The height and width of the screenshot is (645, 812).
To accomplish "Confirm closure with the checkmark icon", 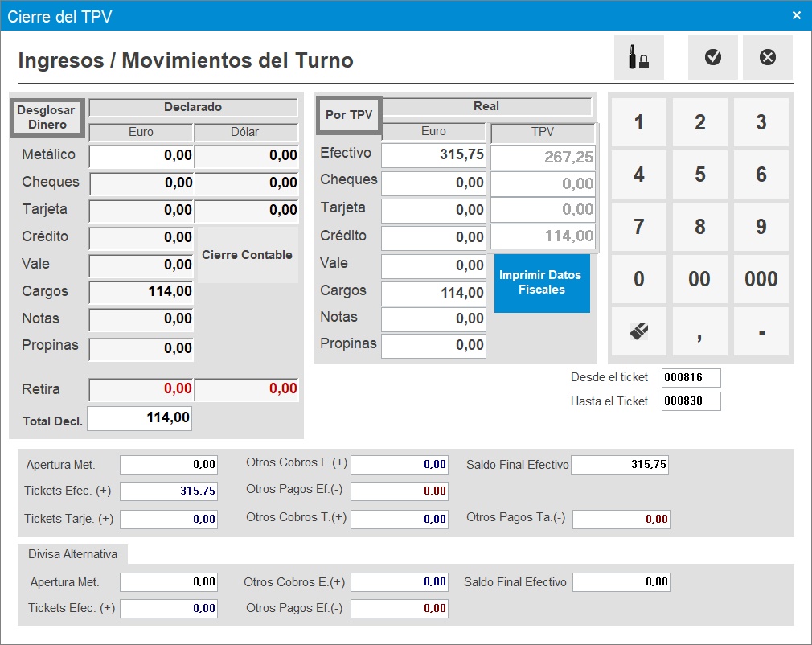I will (x=712, y=56).
